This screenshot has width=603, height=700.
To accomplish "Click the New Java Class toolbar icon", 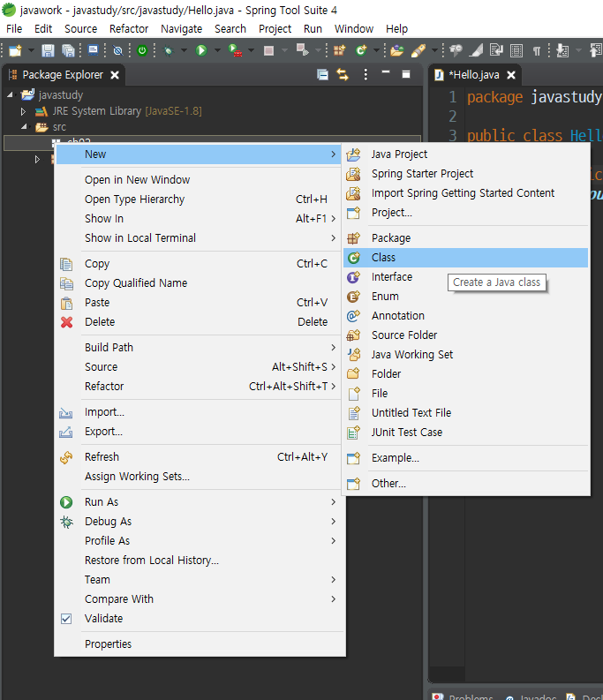I will pyautogui.click(x=361, y=50).
